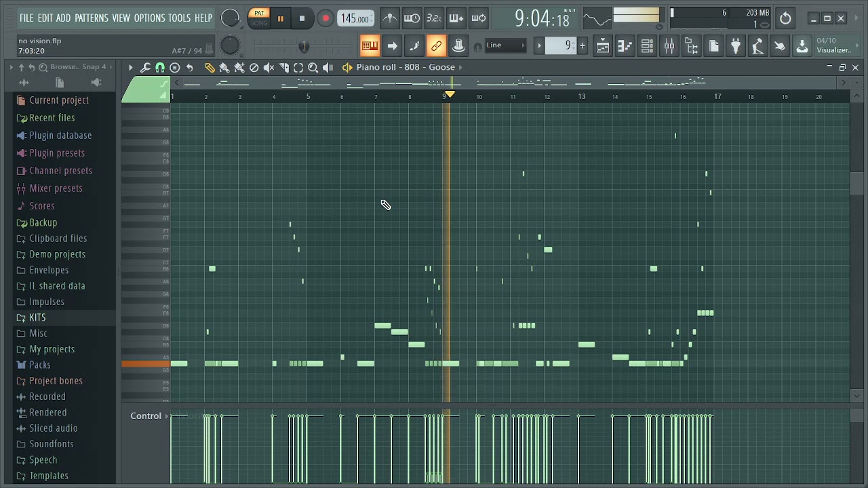Stop playback with the stop button
Image resolution: width=868 pixels, height=488 pixels.
[302, 19]
